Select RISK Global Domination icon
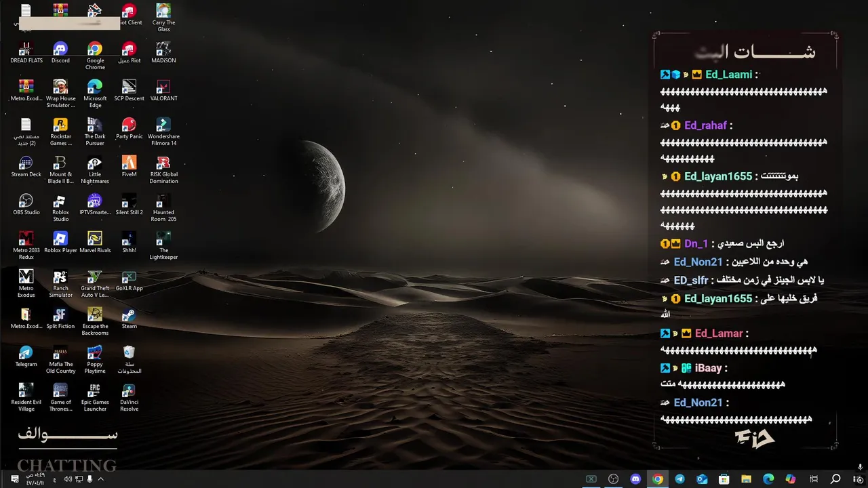 pos(163,169)
